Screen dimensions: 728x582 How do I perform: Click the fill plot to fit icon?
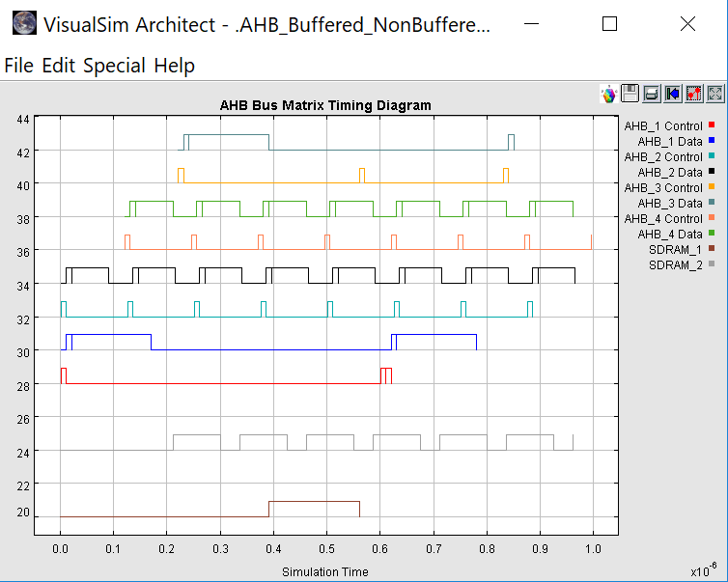coord(715,94)
